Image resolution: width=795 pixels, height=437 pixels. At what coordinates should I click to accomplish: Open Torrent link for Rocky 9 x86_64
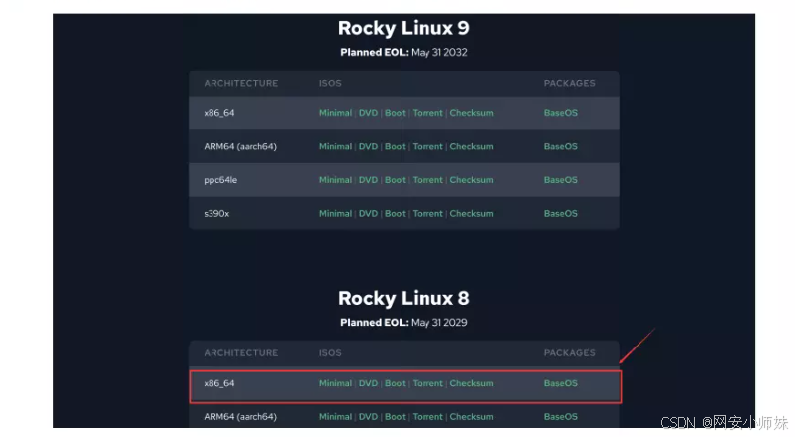(x=427, y=113)
